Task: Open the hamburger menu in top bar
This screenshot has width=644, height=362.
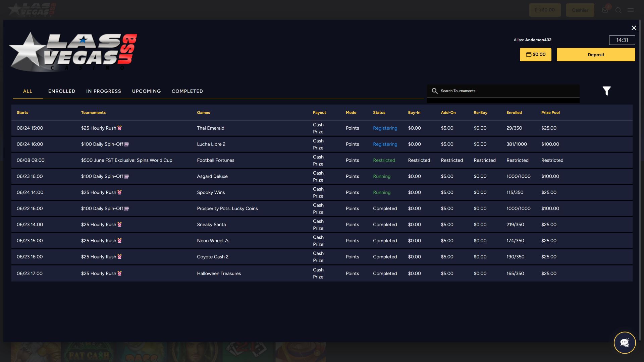Action: [631, 10]
